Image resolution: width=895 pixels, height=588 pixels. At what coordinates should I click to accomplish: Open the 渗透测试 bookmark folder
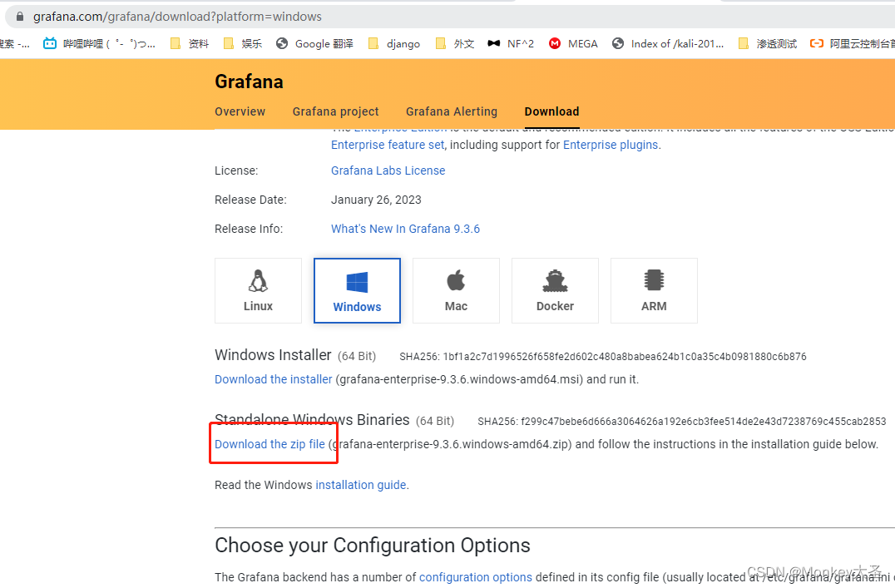pos(768,43)
